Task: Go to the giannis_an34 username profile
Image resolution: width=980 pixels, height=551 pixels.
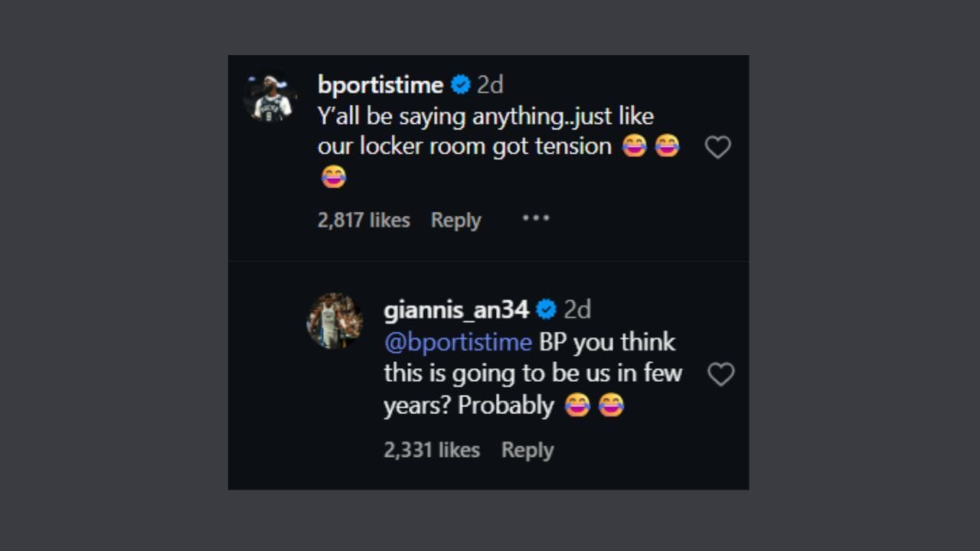Action: click(x=456, y=310)
